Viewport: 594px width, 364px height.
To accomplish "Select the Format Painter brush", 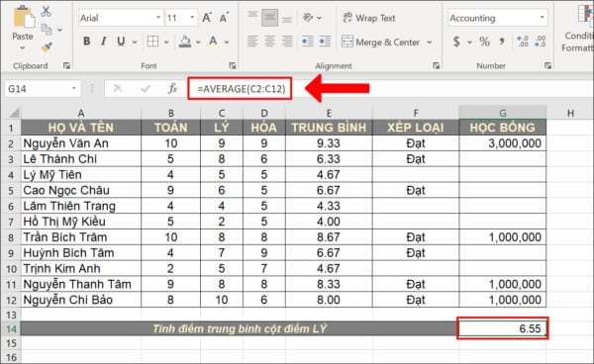I will coord(47,46).
